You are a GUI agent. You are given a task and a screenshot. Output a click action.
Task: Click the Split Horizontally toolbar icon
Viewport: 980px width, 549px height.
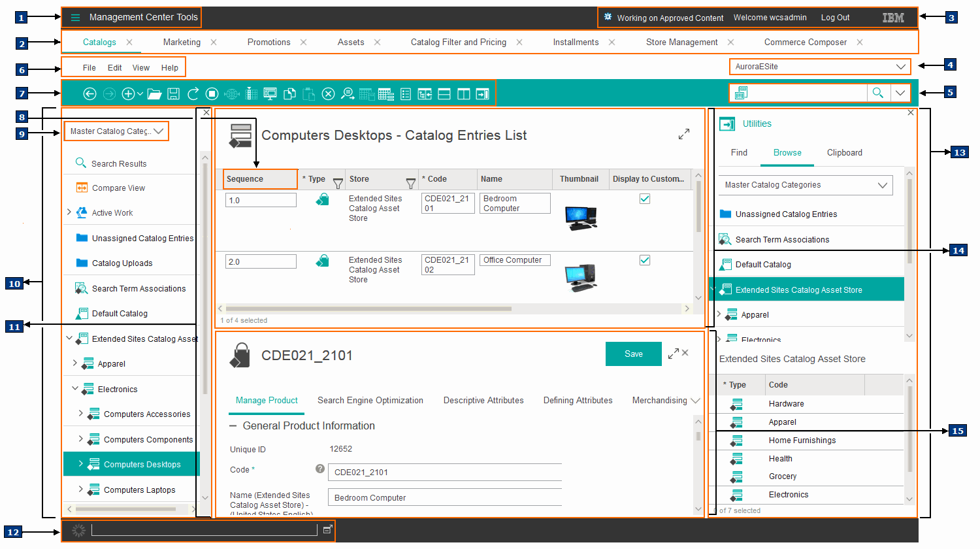pos(444,94)
